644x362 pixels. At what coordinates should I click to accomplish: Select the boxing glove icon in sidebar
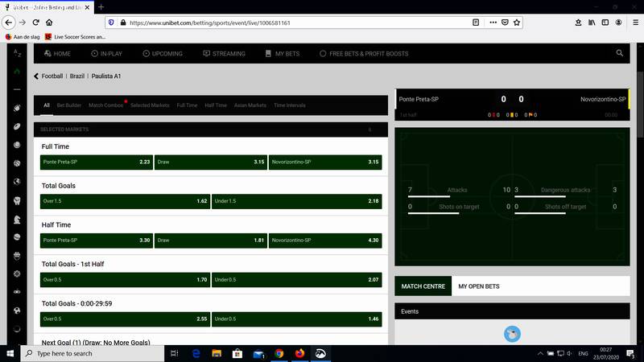pyautogui.click(x=17, y=200)
